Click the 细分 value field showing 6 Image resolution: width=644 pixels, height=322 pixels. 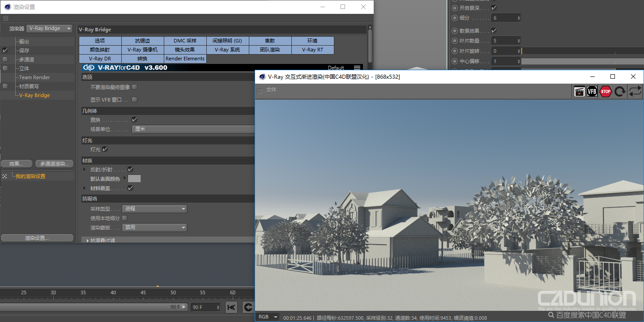coord(506,18)
